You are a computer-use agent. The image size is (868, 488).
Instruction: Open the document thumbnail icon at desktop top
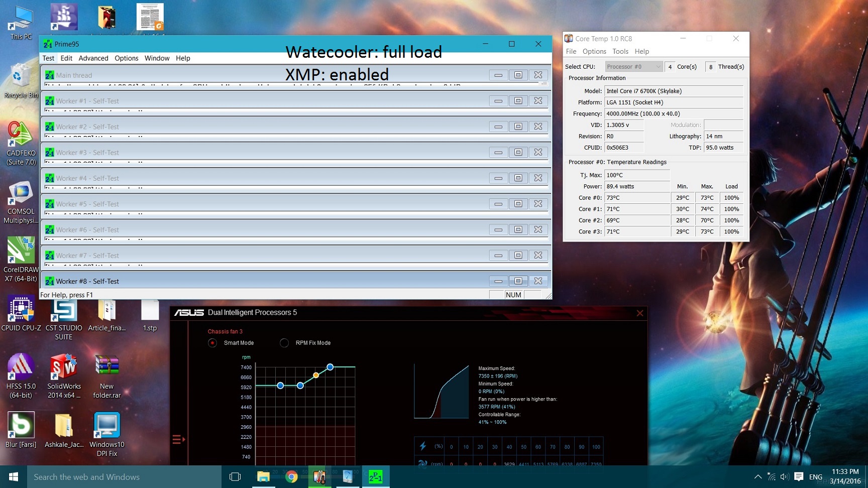tap(150, 17)
